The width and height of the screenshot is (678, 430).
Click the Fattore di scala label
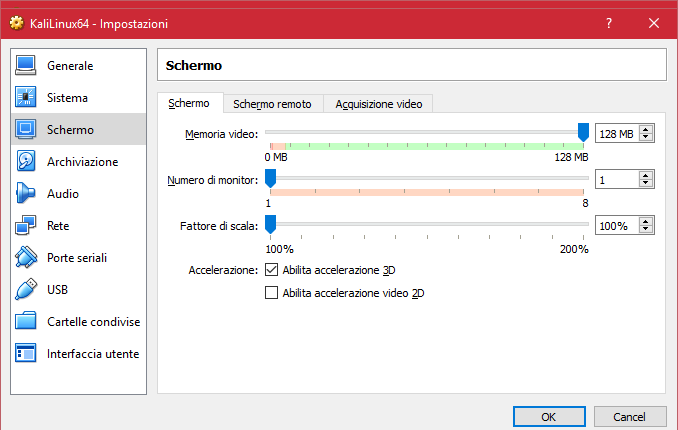(x=219, y=226)
